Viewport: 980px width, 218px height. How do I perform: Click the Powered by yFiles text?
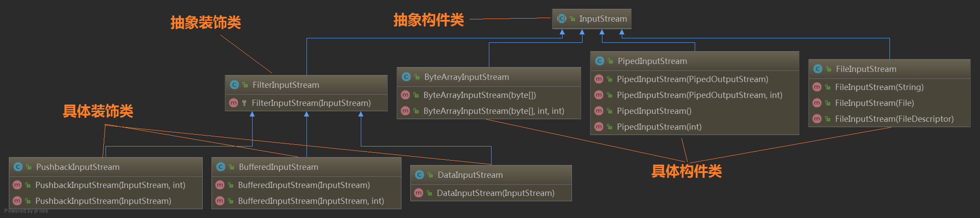pos(26,211)
